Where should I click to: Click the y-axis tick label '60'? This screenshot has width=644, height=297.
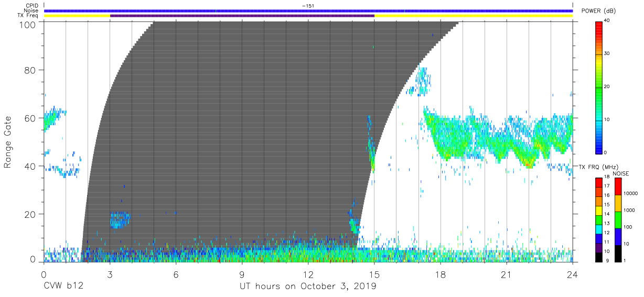(31, 118)
